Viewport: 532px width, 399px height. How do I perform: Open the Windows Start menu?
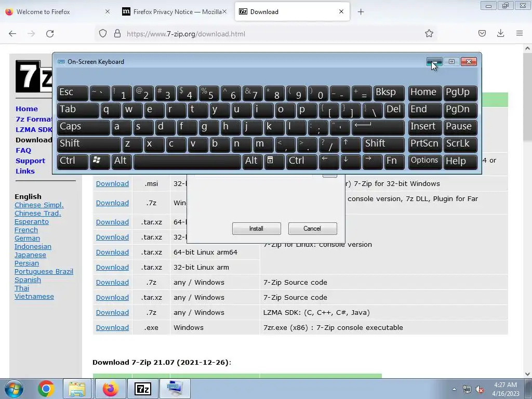click(14, 389)
